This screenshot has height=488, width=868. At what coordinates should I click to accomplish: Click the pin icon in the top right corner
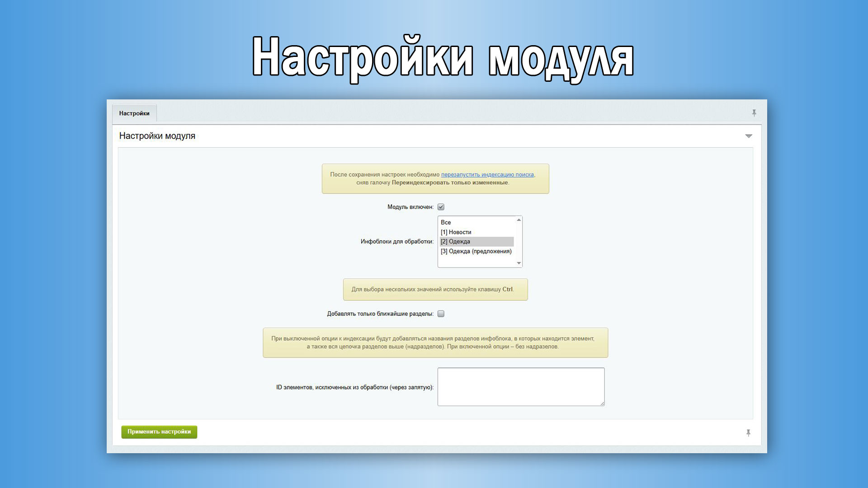(753, 113)
